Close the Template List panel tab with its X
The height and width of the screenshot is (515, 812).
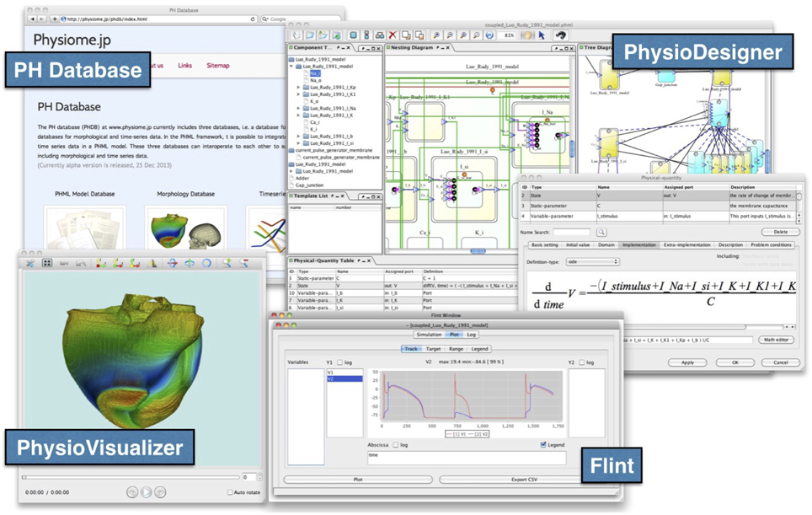[343, 196]
